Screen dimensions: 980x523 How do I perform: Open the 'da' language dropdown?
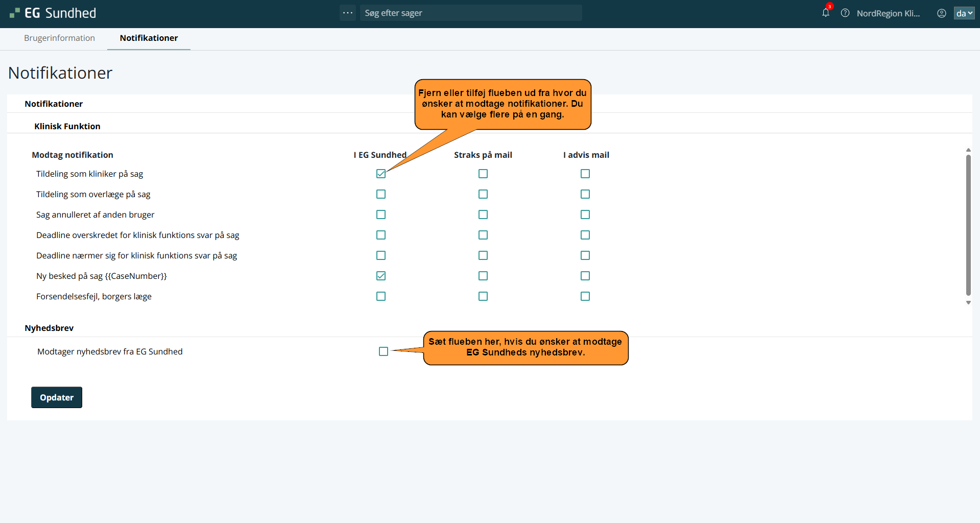point(964,13)
